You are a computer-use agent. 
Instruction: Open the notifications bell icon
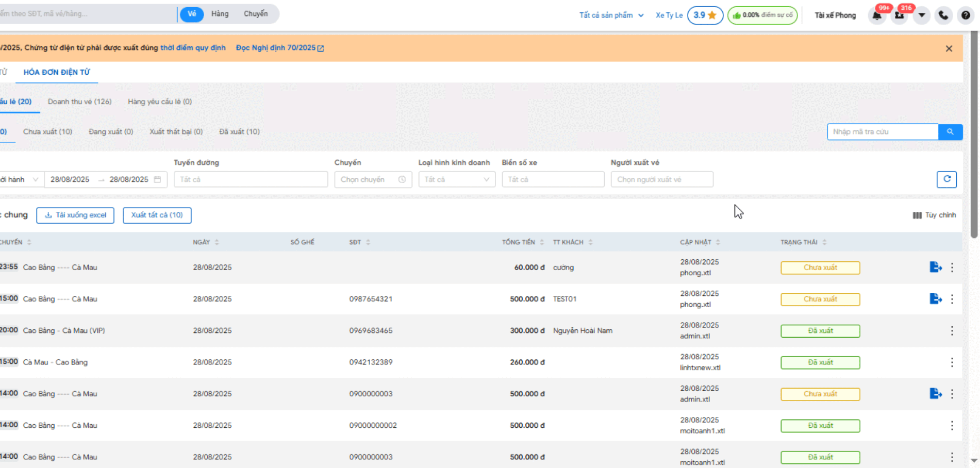pos(877,15)
